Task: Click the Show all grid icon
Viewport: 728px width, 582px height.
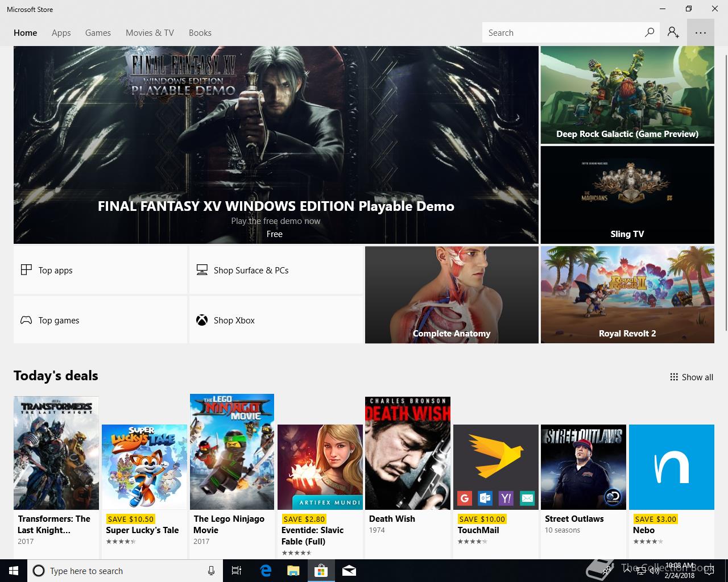Action: click(x=674, y=377)
